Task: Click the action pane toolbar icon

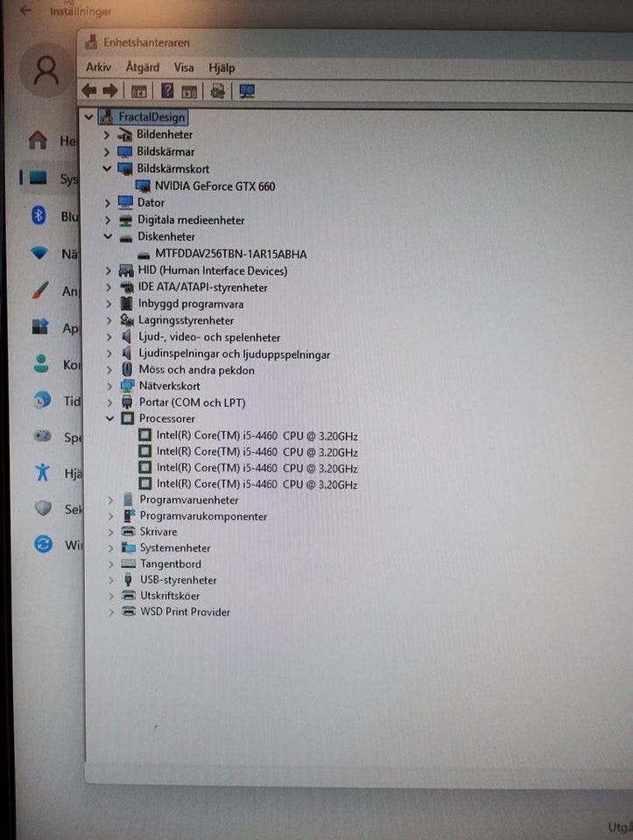Action: (189, 92)
